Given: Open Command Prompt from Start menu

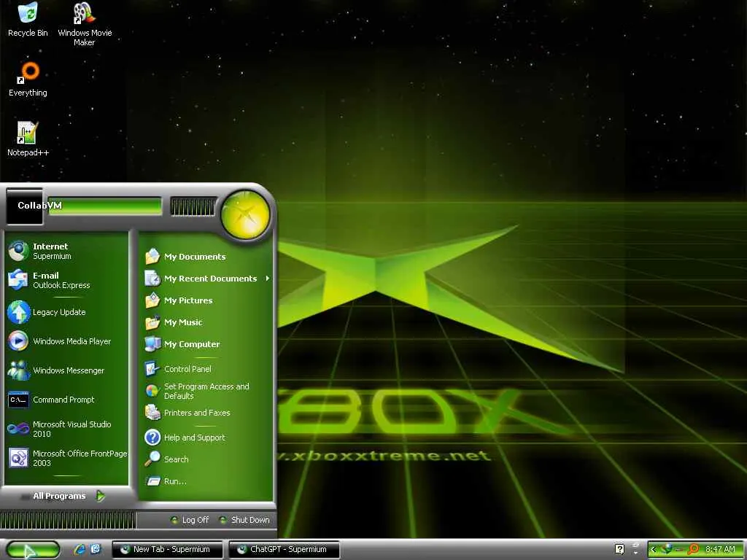Looking at the screenshot, I should [x=66, y=400].
